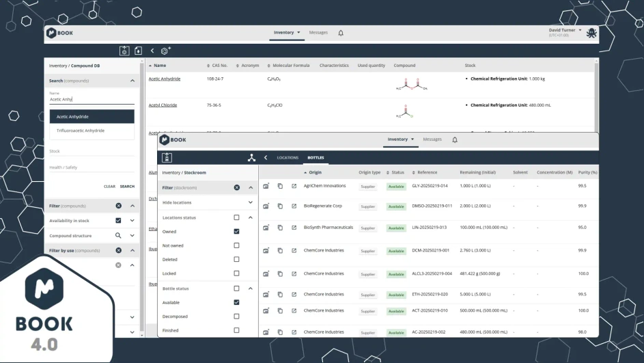
Task: Check the Decomposed checkbox
Action: pyautogui.click(x=236, y=317)
